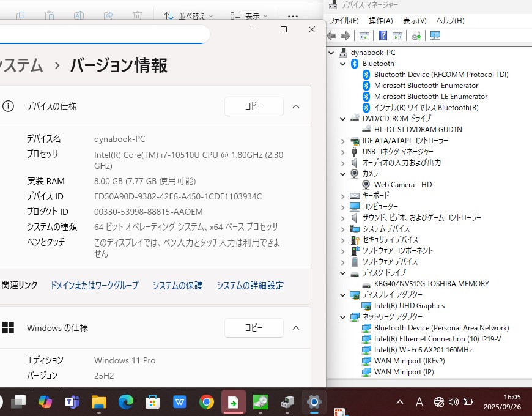This screenshot has height=416, width=532.
Task: Click the scan for hardware changes toolbar icon
Action: (435, 36)
